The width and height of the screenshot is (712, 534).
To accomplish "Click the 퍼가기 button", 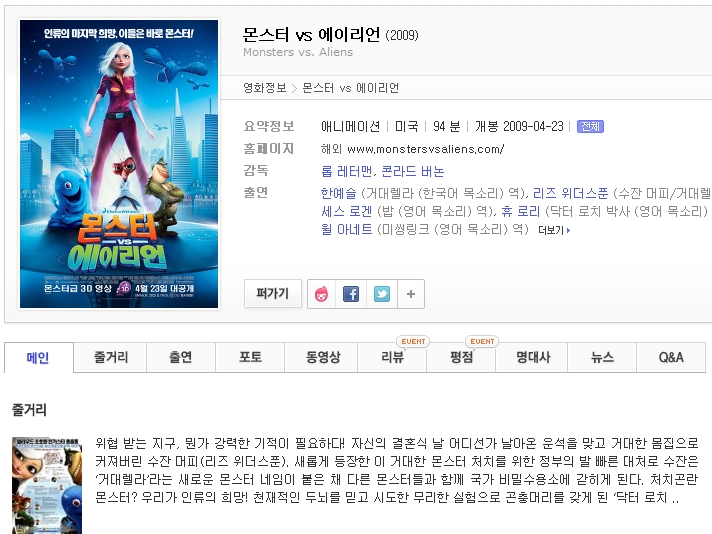I will (272, 294).
